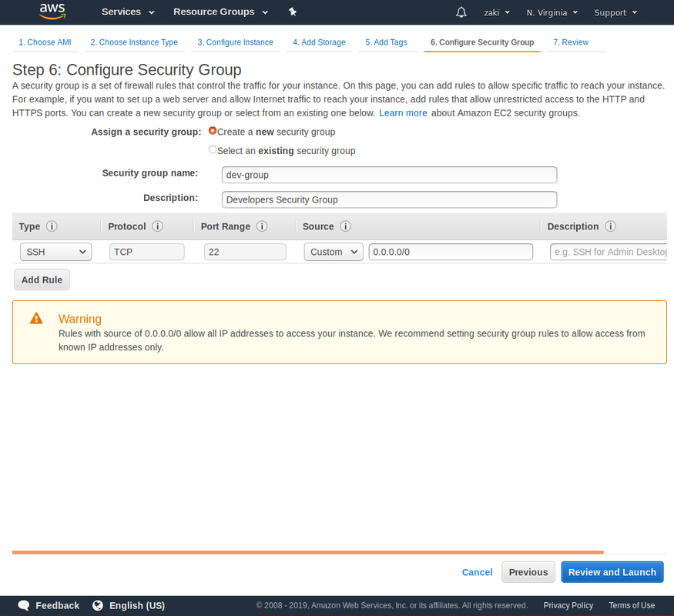674x616 pixels.
Task: Open the Custom source dropdown
Action: point(333,252)
